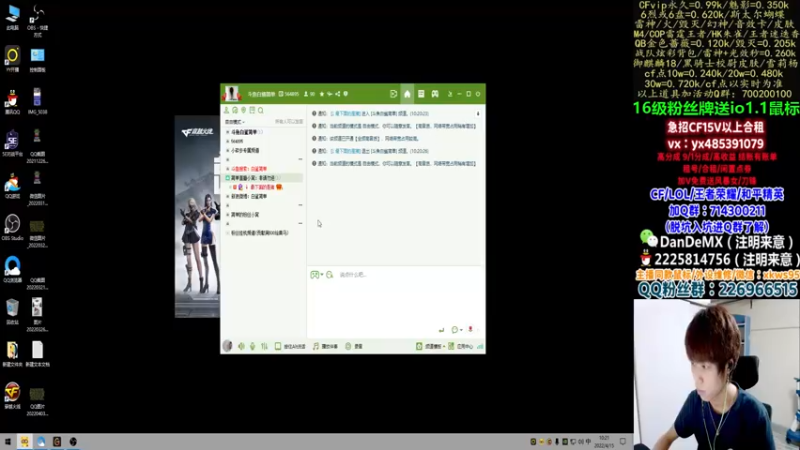Click the music note accompaniment button
The image size is (800, 450).
tap(325, 346)
